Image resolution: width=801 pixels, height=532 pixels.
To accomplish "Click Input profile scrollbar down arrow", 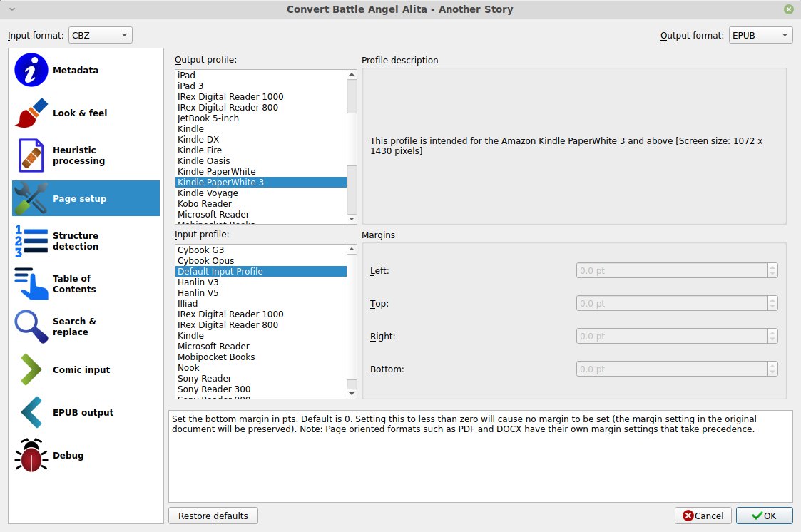I will point(352,394).
